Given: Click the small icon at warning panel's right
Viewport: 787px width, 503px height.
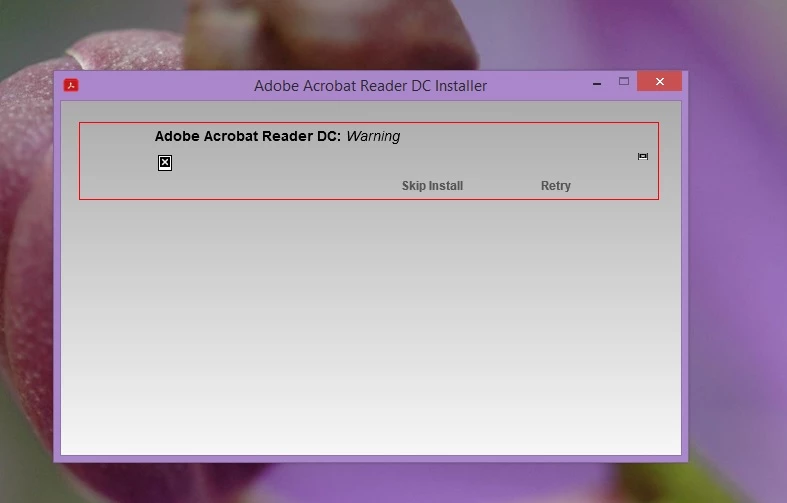Looking at the screenshot, I should pos(642,157).
